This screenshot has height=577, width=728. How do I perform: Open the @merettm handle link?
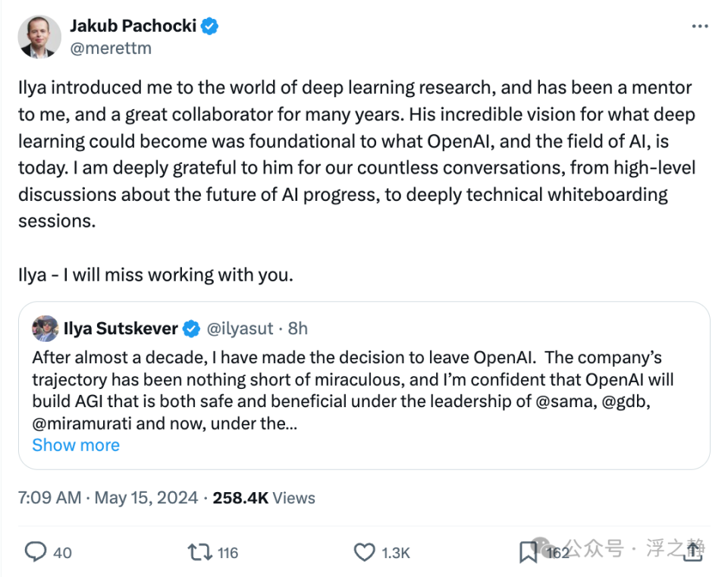(x=111, y=48)
